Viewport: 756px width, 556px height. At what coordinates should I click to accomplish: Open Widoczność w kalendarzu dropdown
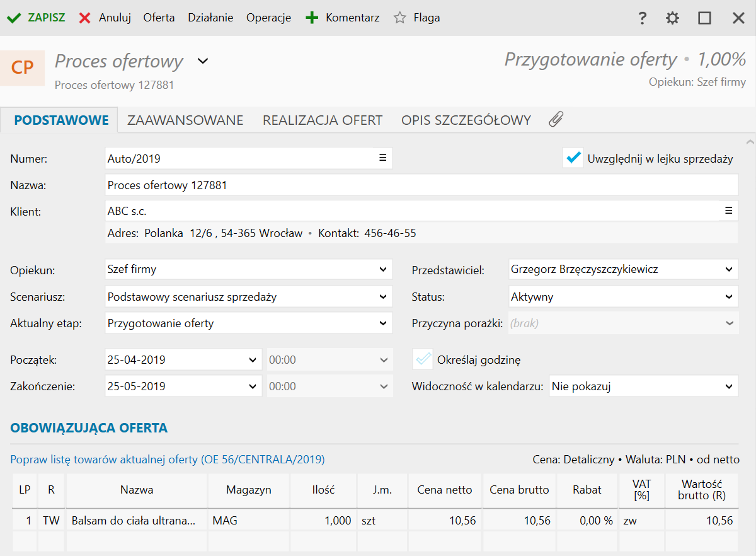(728, 386)
